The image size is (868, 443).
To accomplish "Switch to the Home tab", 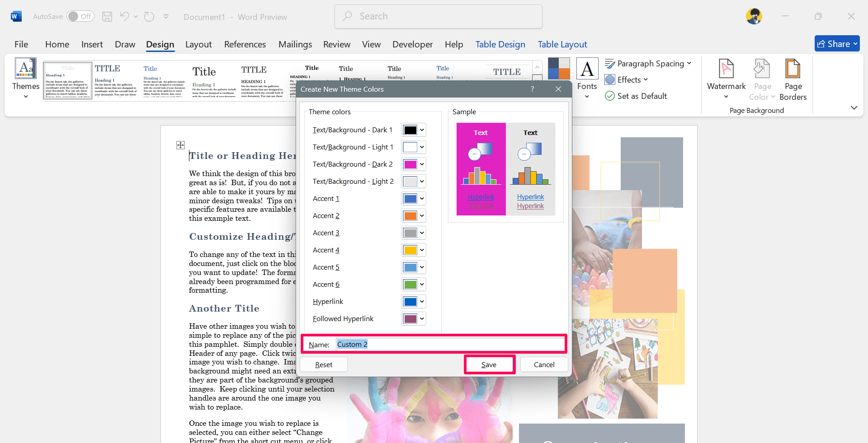I will (x=57, y=44).
